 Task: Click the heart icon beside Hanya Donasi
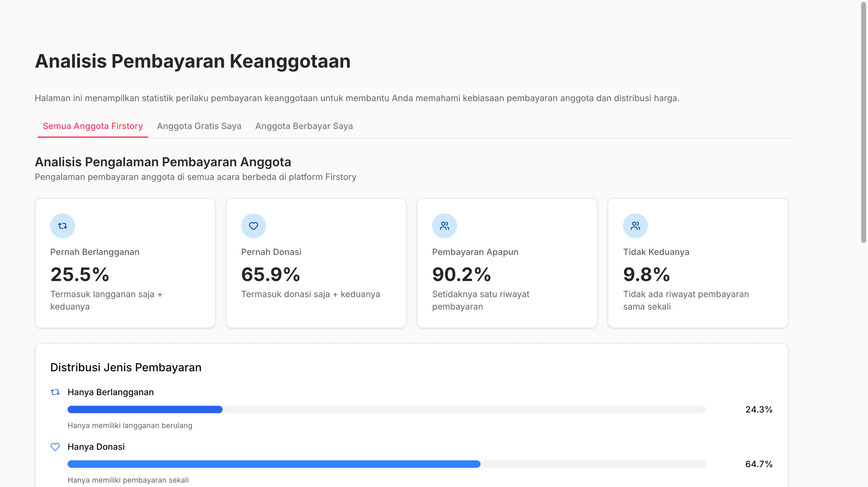pos(55,447)
